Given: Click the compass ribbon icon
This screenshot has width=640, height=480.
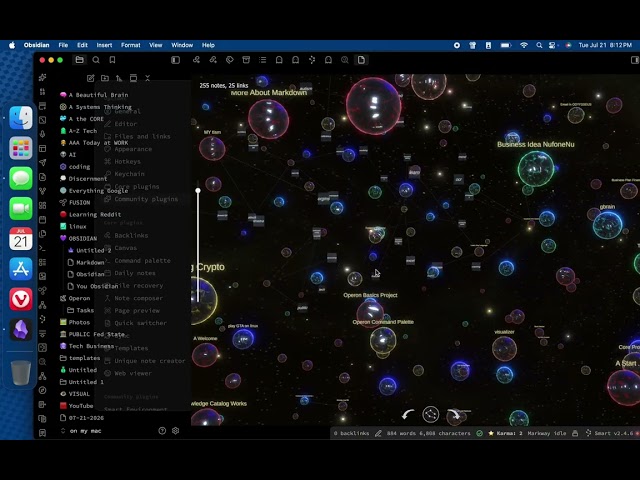Looking at the screenshot, I should click(x=42, y=390).
